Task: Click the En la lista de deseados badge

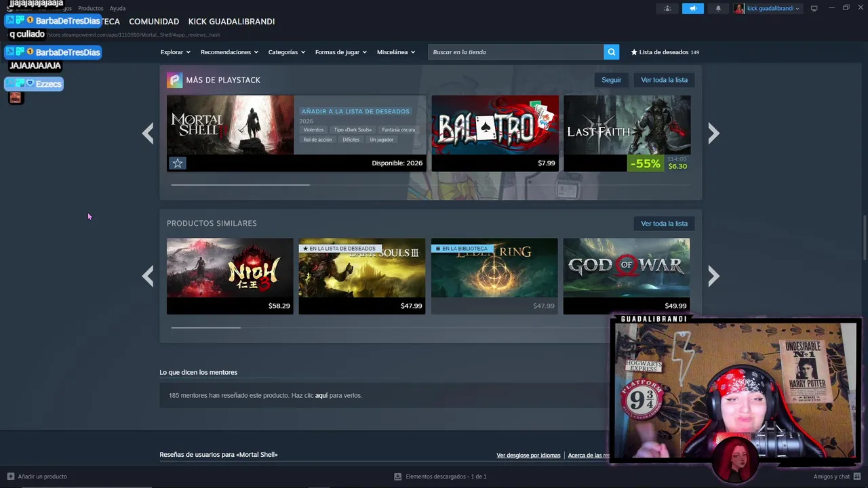Action: tap(339, 249)
